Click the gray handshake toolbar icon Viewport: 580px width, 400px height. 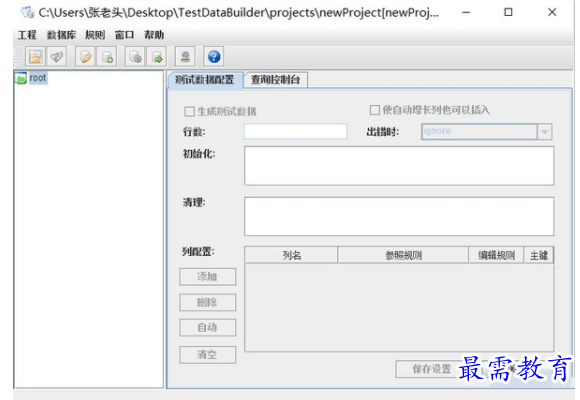tap(57, 57)
